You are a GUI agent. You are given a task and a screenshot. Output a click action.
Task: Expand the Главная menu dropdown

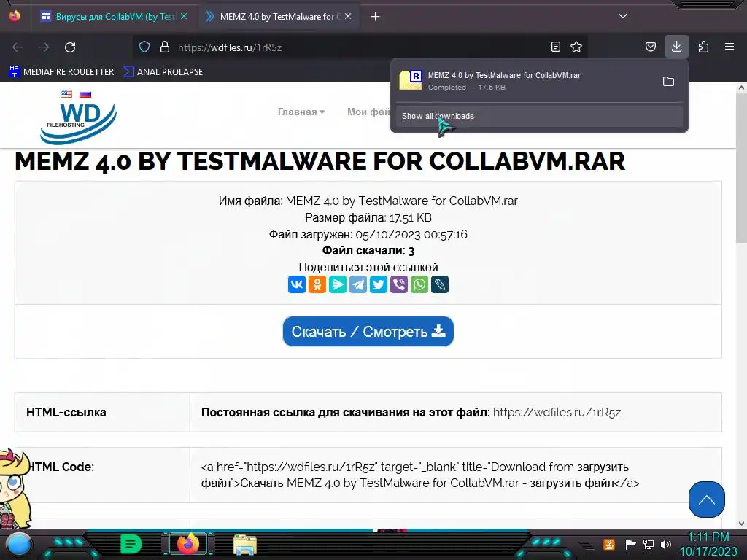(301, 112)
